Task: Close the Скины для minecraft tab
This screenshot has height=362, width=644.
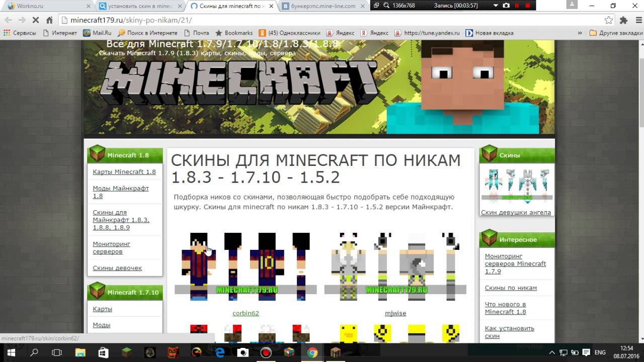Action: [x=271, y=6]
